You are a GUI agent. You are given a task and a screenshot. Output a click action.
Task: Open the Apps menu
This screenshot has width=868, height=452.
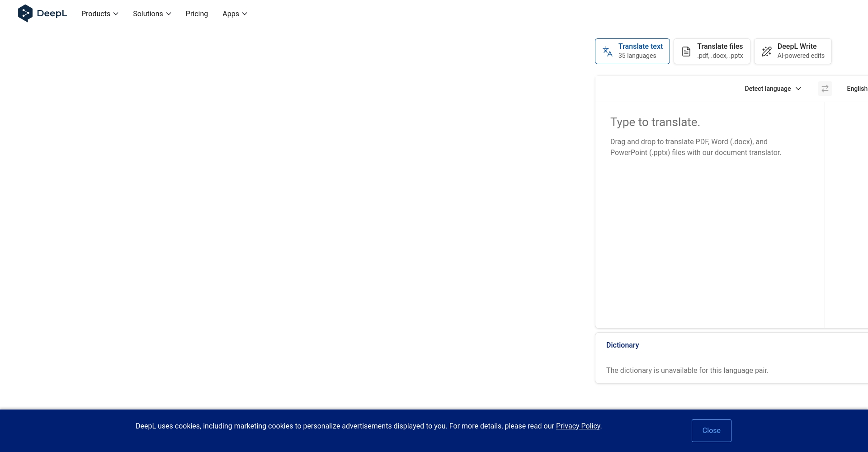click(231, 14)
